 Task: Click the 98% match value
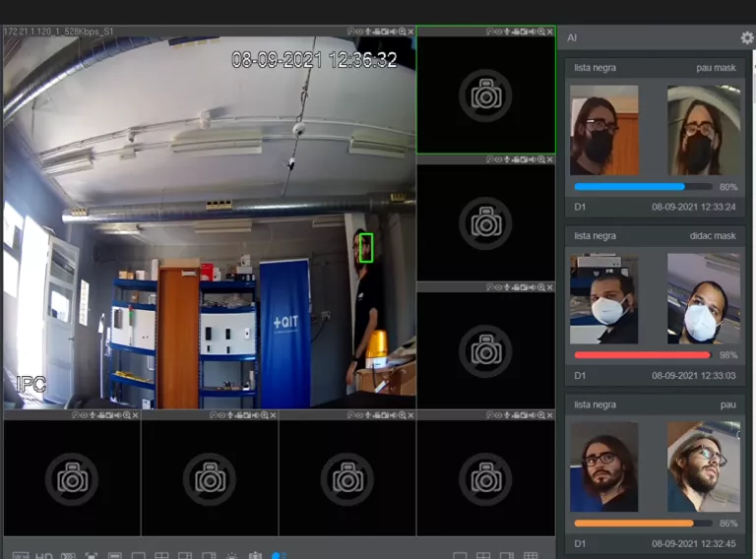[x=728, y=355]
